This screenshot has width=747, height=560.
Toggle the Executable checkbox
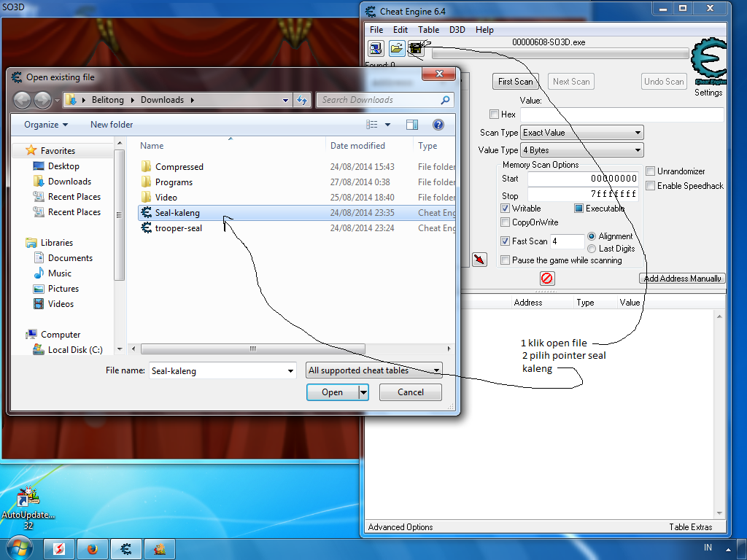pos(578,208)
